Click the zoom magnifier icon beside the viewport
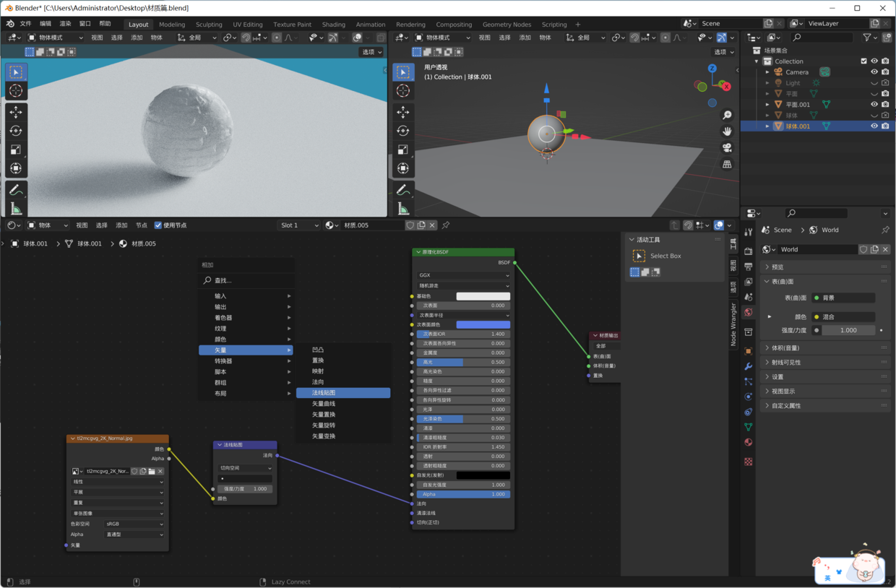896x588 pixels. pos(727,114)
